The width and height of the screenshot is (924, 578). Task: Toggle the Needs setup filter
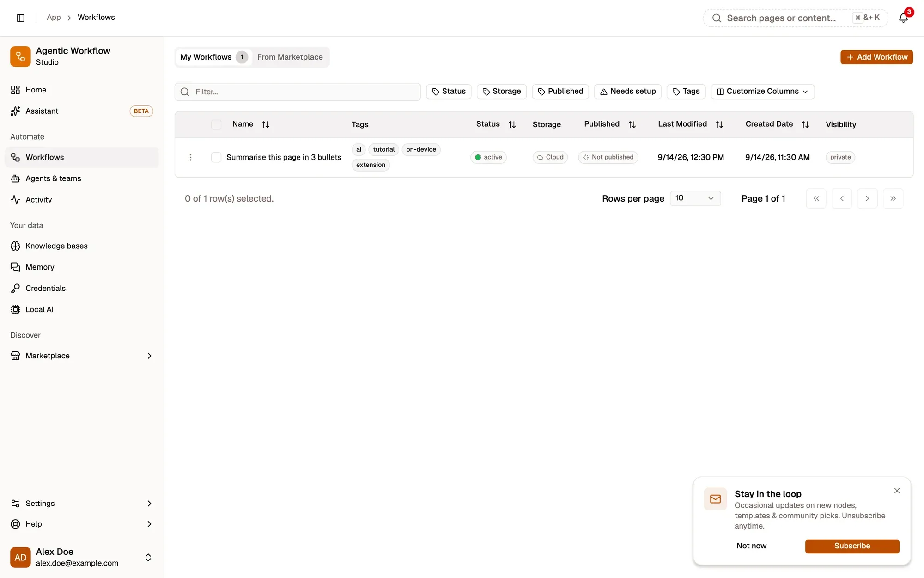click(628, 92)
